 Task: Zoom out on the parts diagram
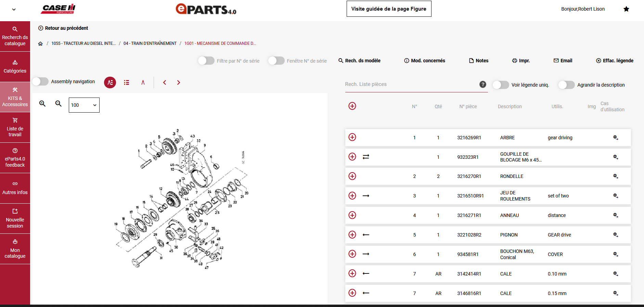(59, 103)
